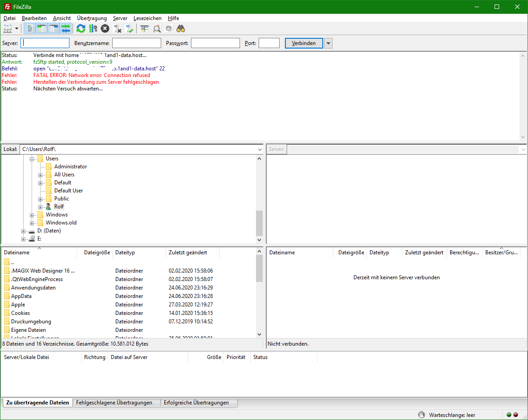Expand the Public folder node
Viewport: 528px width, 420px height.
[40, 199]
